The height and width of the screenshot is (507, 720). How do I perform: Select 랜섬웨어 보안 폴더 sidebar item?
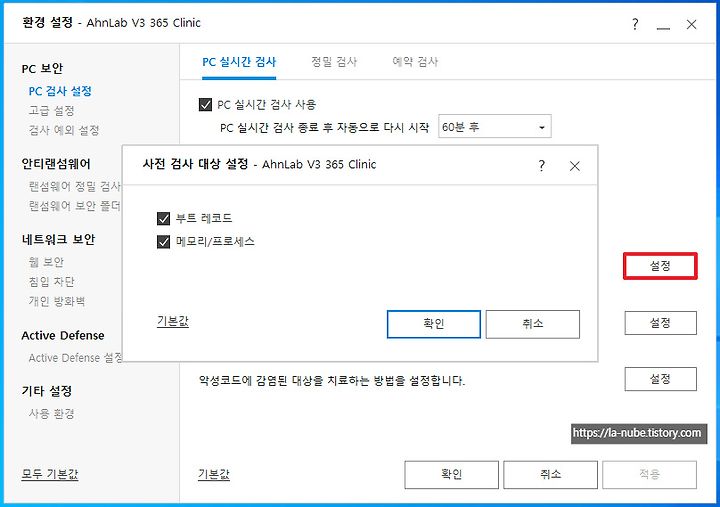pyautogui.click(x=74, y=206)
